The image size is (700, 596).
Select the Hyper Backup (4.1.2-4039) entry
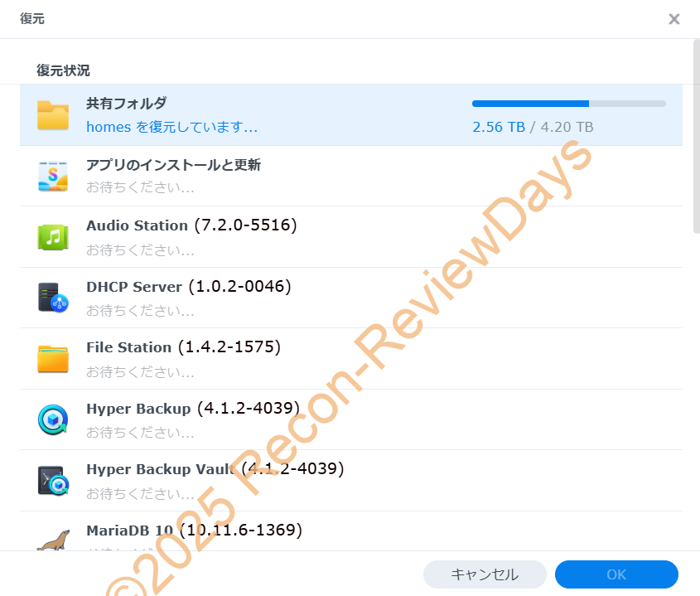[x=192, y=409]
